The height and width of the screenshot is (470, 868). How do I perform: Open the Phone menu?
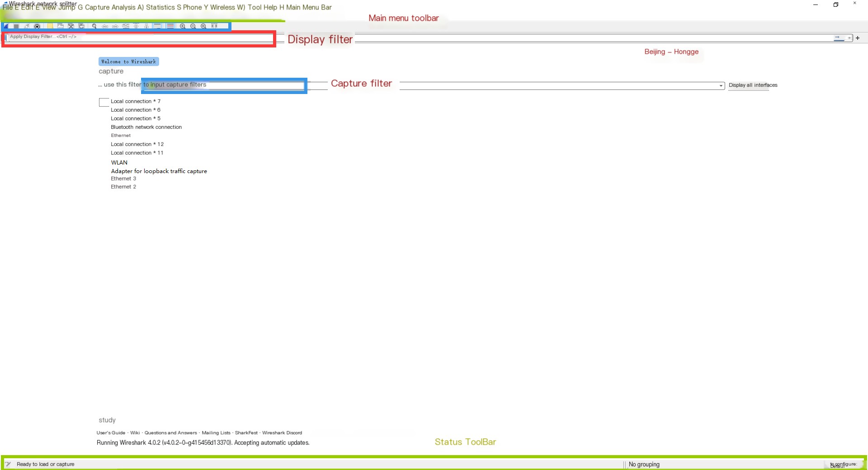point(193,8)
